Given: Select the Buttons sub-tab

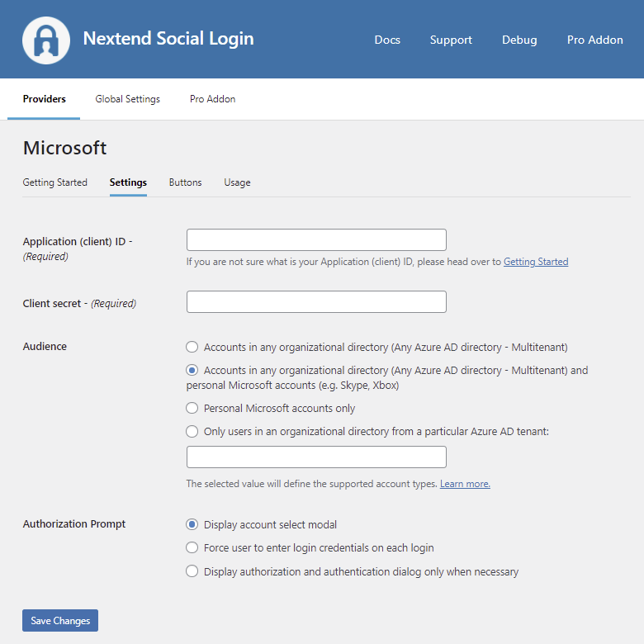Looking at the screenshot, I should [x=185, y=182].
